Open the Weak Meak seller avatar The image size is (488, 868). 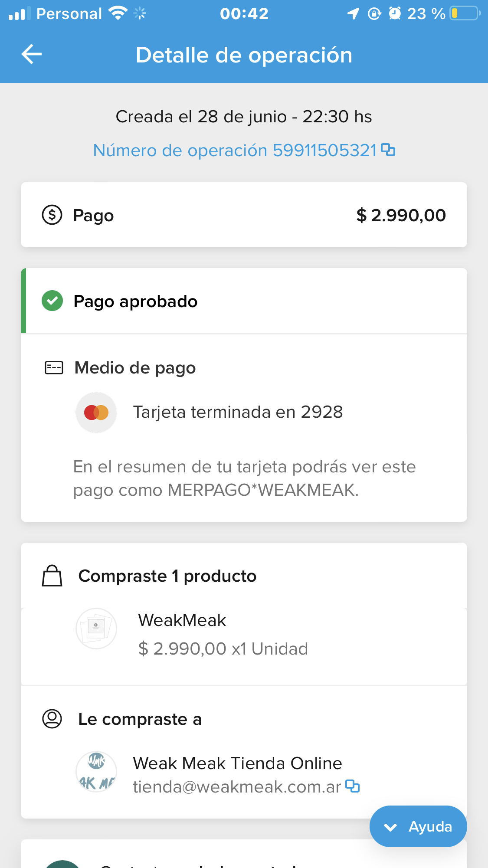pos(96,772)
